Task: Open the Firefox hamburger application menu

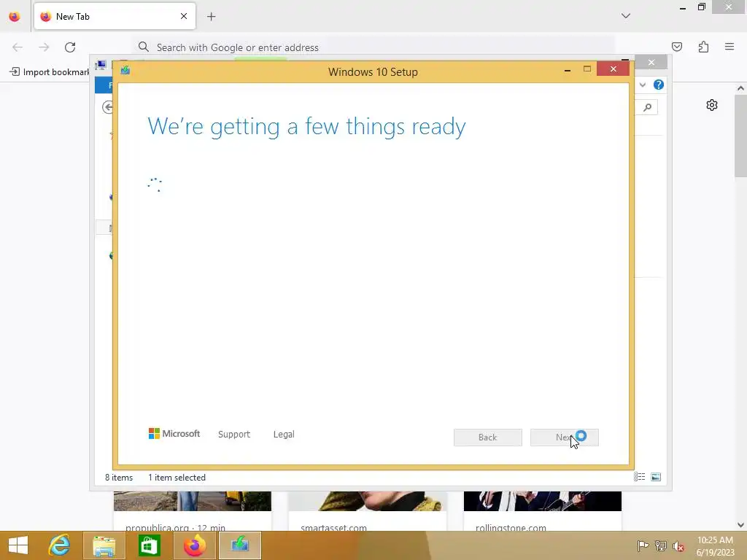Action: click(x=729, y=47)
